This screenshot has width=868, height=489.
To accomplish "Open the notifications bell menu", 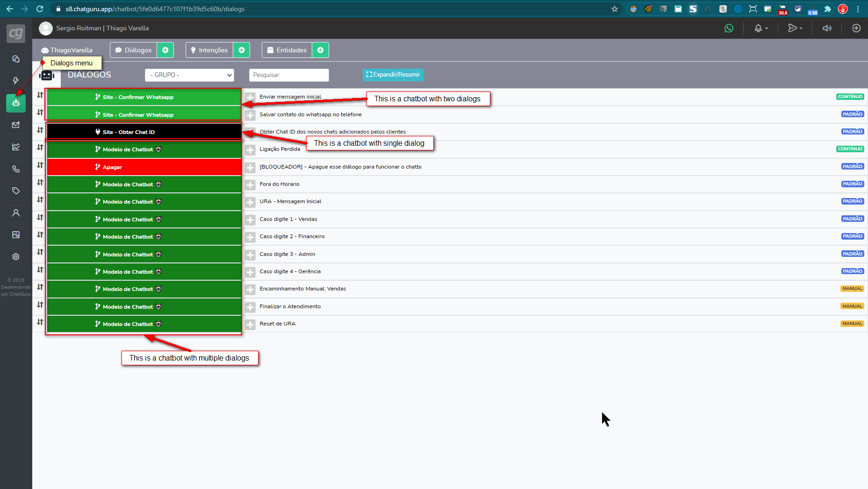I will pos(760,28).
